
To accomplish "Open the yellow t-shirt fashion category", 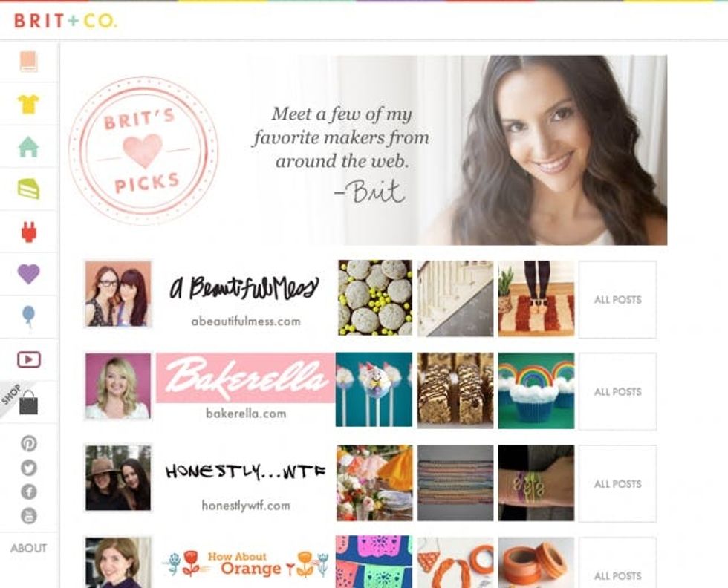I will tap(28, 104).
